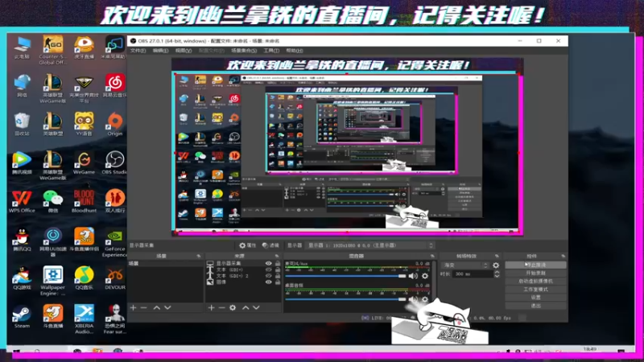Open the 回收站 recycle bin icon
Screen dimensions: 644x362
(22, 125)
